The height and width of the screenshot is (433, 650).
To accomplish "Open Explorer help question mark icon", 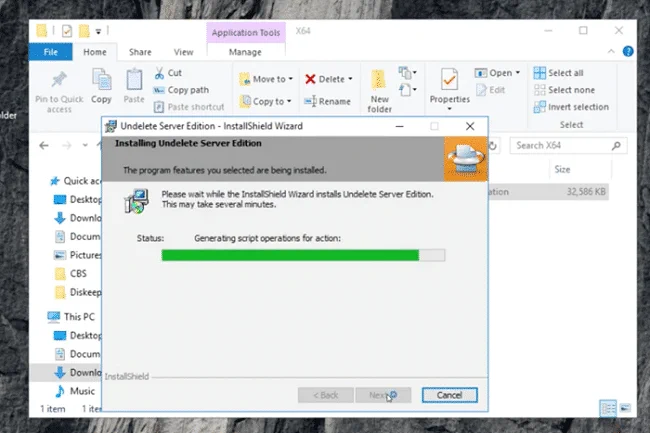I will click(x=628, y=51).
